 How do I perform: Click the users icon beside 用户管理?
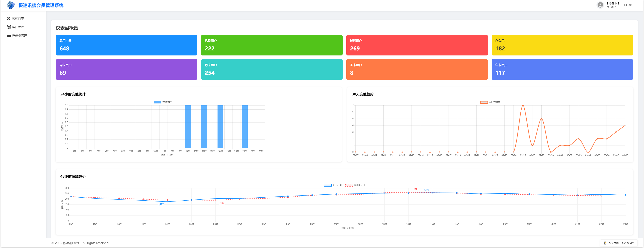click(9, 27)
